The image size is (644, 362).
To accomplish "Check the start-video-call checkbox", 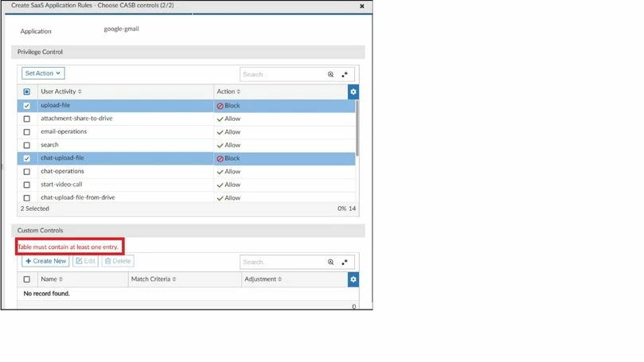I will click(27, 185).
